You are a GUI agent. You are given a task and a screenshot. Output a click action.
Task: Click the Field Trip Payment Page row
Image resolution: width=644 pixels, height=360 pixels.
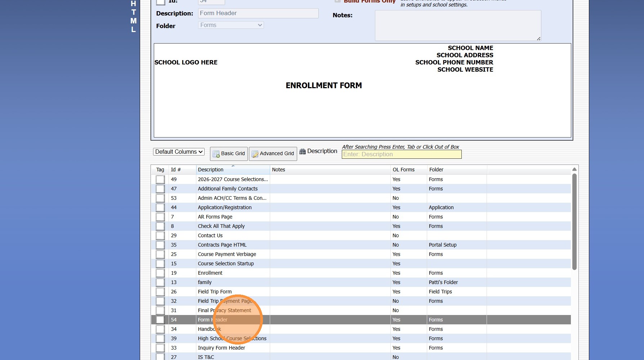click(361, 301)
